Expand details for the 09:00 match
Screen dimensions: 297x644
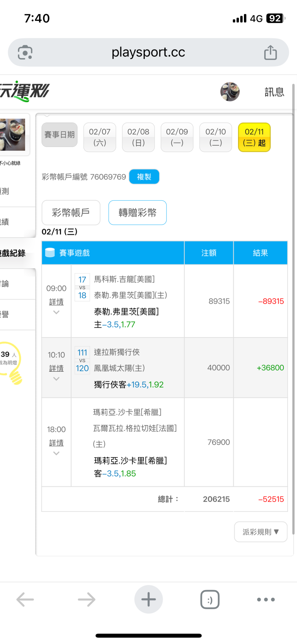pos(56,302)
